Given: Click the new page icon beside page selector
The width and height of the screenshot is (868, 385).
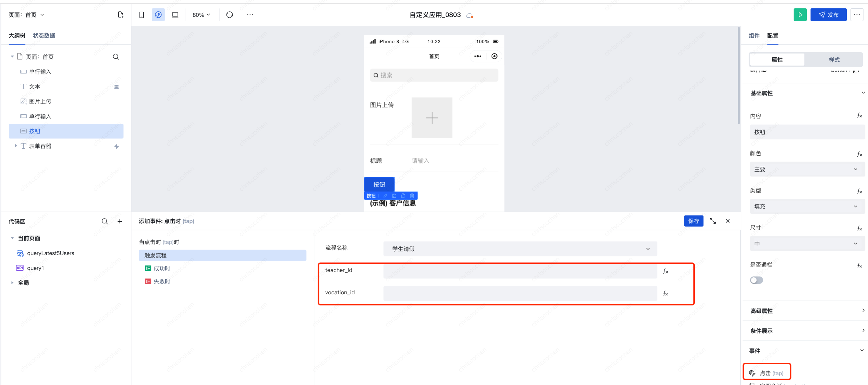Looking at the screenshot, I should click(121, 15).
